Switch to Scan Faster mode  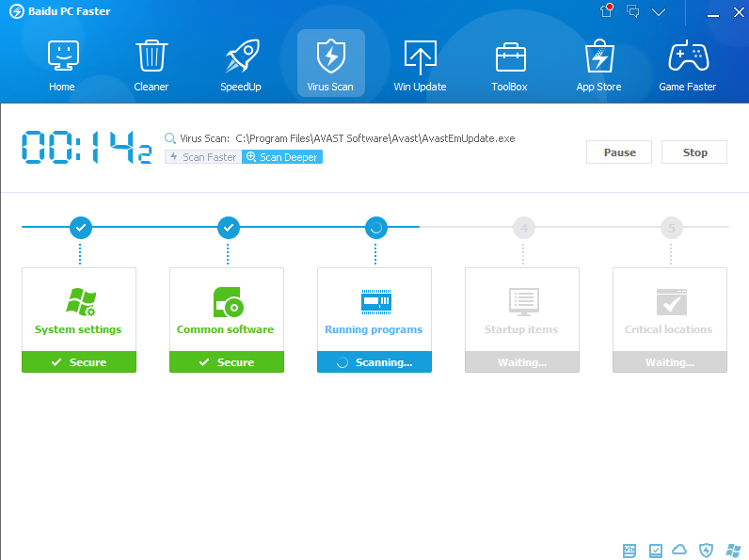click(x=203, y=157)
